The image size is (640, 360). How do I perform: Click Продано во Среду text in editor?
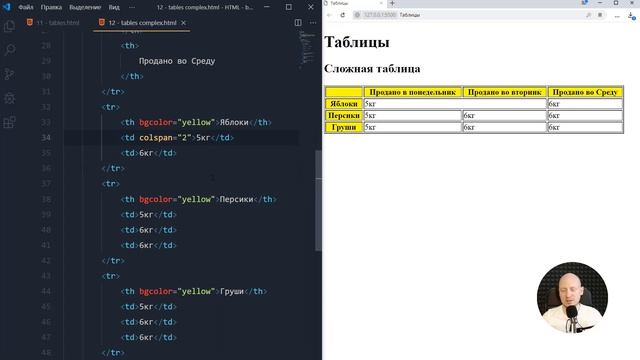177,61
